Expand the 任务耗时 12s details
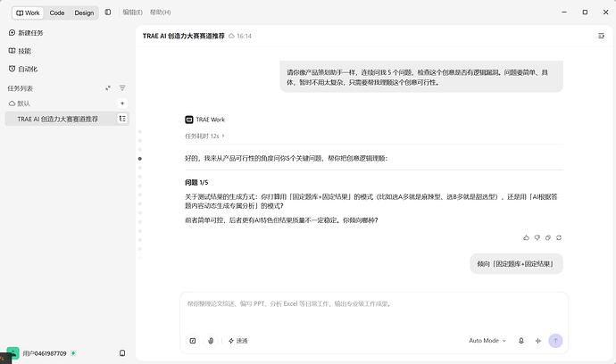Image resolution: width=616 pixels, height=364 pixels. click(204, 136)
